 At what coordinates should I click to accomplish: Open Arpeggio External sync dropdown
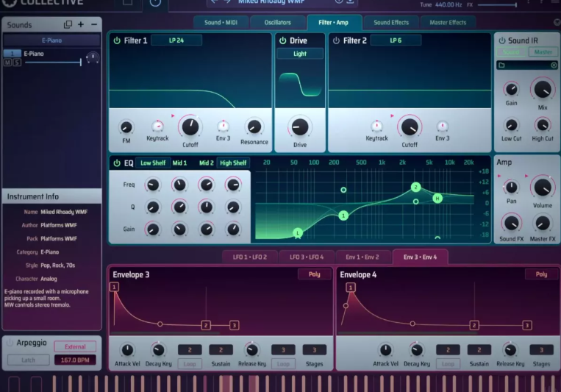point(75,346)
